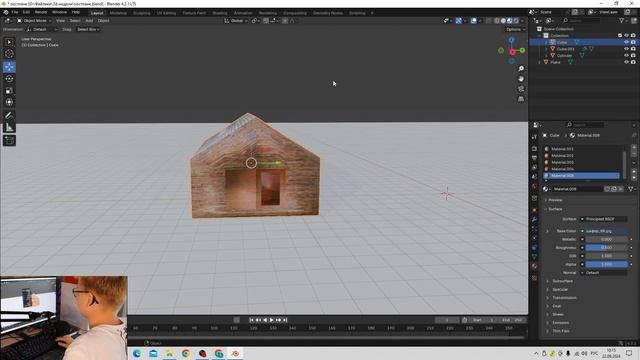Viewport: 640px width, 360px height.
Task: Select the Transform tool in the viewport toolbar
Action: (9, 102)
